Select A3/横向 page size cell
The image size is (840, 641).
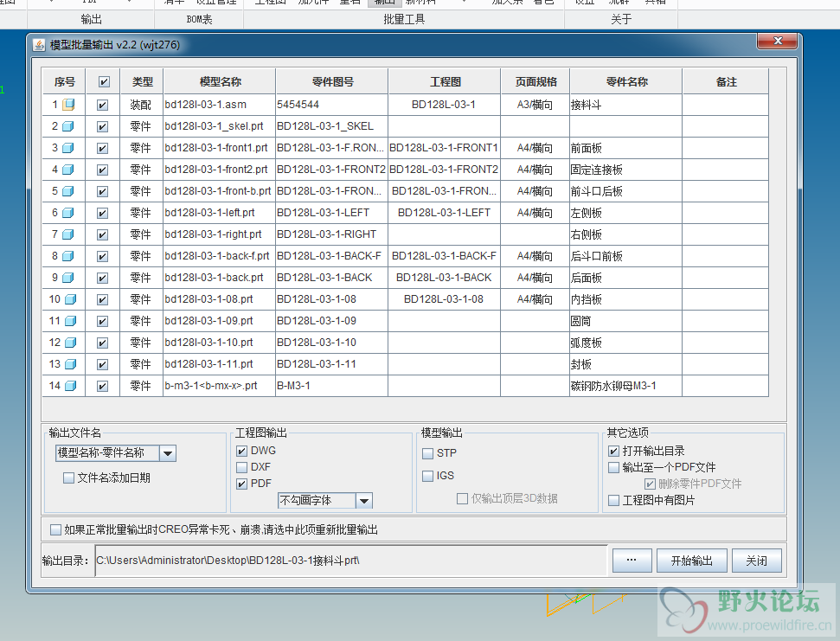coord(535,105)
